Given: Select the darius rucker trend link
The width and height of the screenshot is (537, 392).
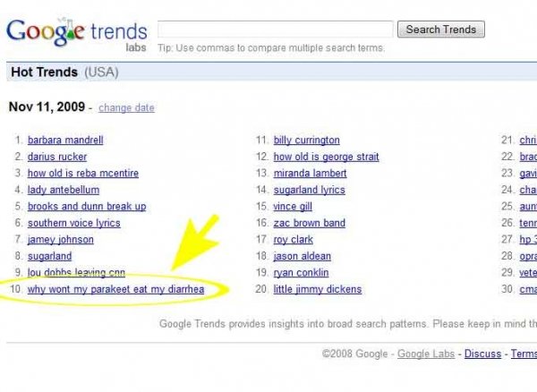Looking at the screenshot, I should [x=57, y=157].
